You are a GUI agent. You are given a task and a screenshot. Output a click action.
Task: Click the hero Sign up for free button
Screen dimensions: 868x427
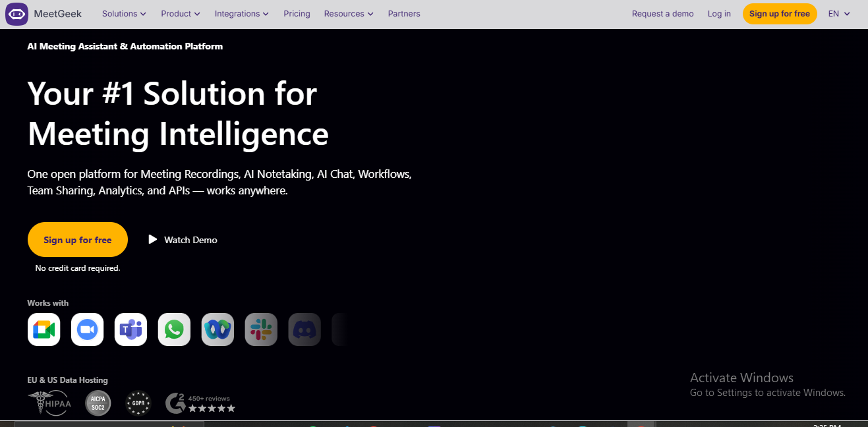(x=78, y=240)
